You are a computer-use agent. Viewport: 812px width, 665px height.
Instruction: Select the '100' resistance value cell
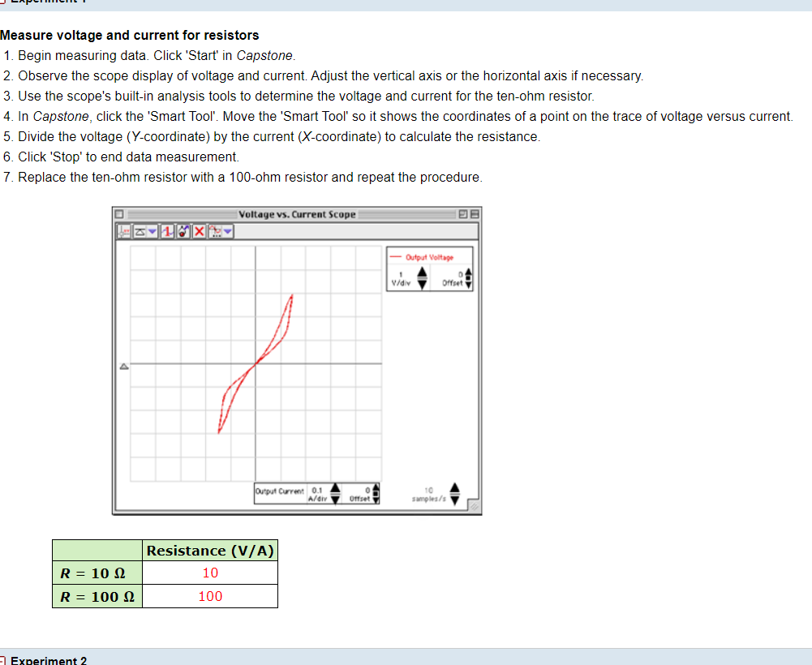tap(210, 596)
